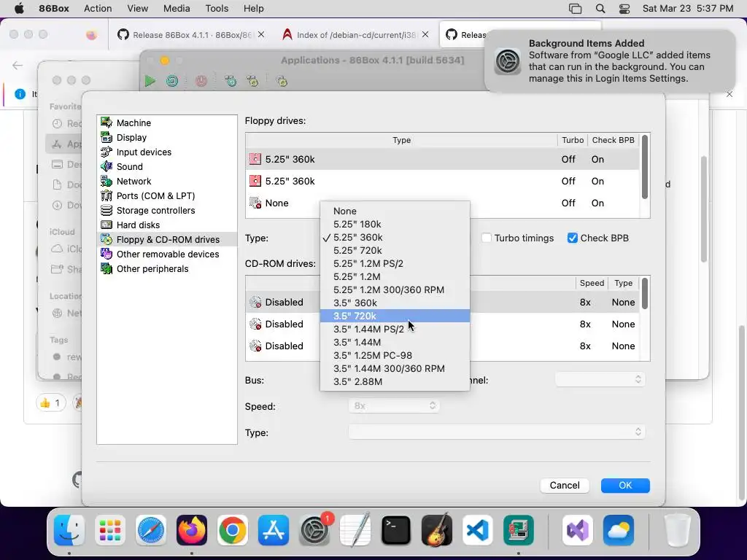
Task: Choose None from floppy type list
Action: point(395,211)
